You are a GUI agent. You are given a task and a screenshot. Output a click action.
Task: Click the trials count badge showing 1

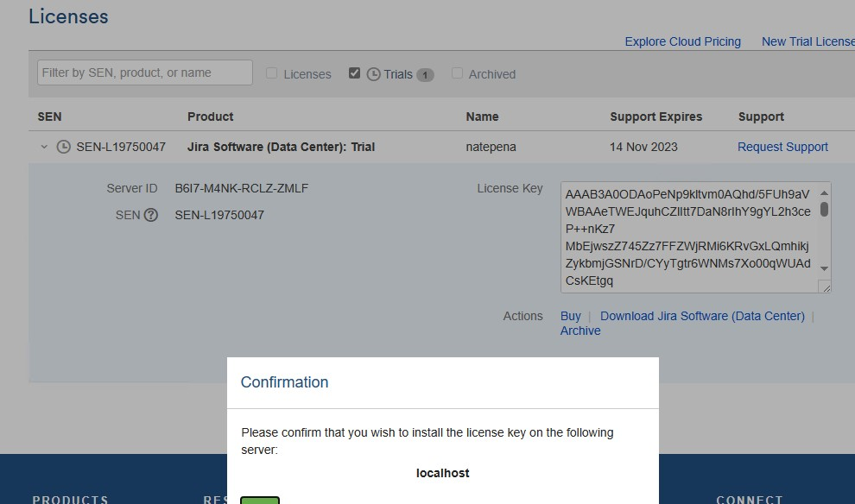424,74
